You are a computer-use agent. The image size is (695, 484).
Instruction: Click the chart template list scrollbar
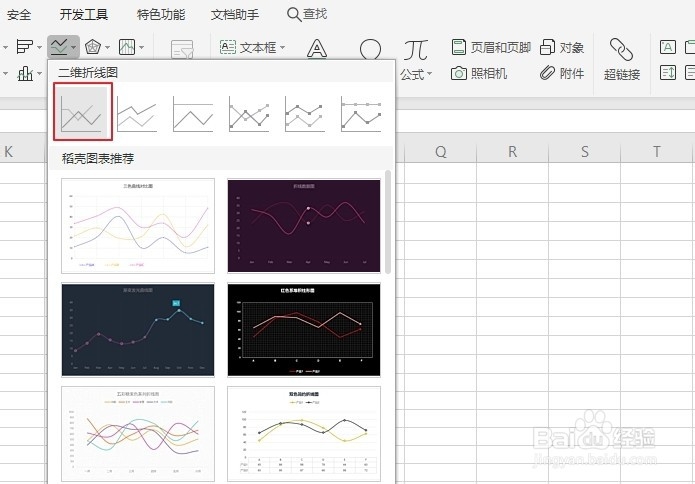pos(388,222)
